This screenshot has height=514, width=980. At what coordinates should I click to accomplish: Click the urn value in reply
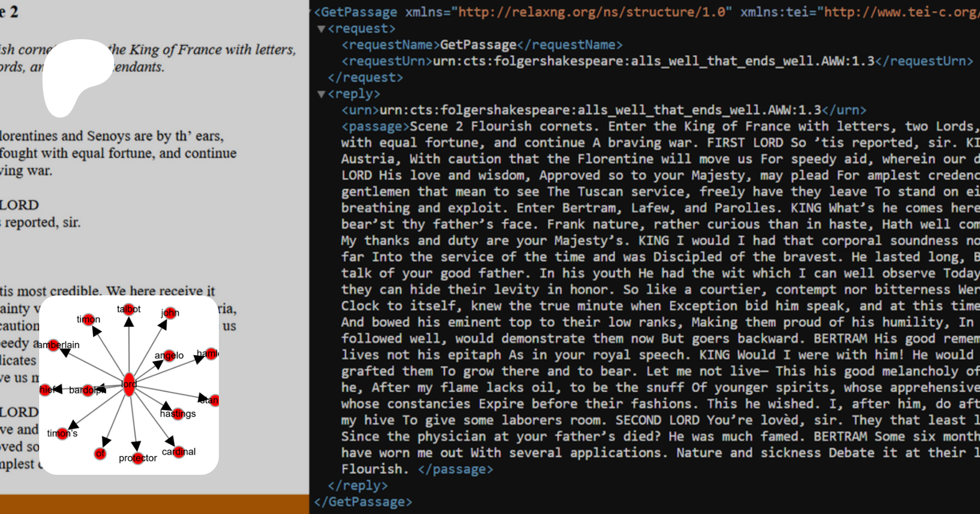[600, 110]
